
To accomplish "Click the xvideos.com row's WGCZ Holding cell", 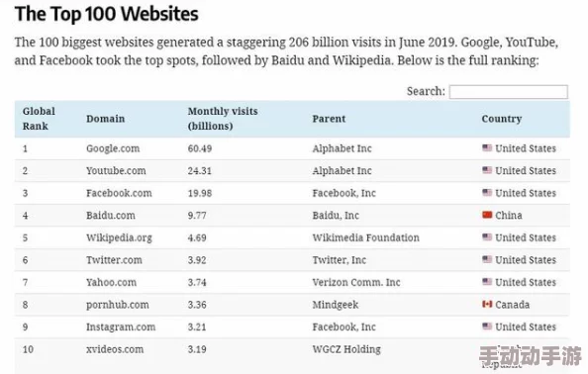I will click(x=346, y=349).
